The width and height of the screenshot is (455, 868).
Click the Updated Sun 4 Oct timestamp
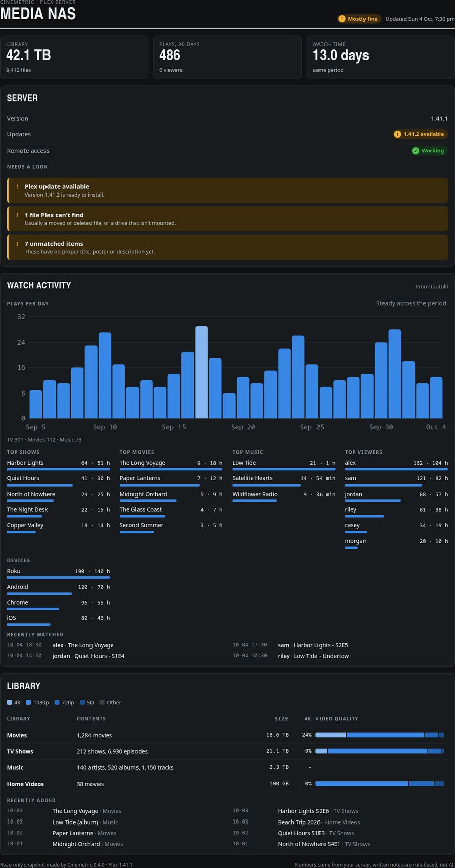[x=420, y=19]
